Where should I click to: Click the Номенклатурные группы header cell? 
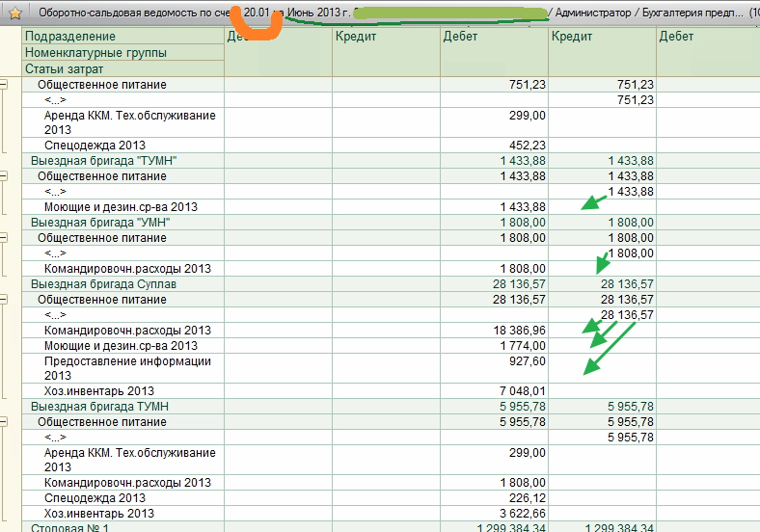(95, 52)
